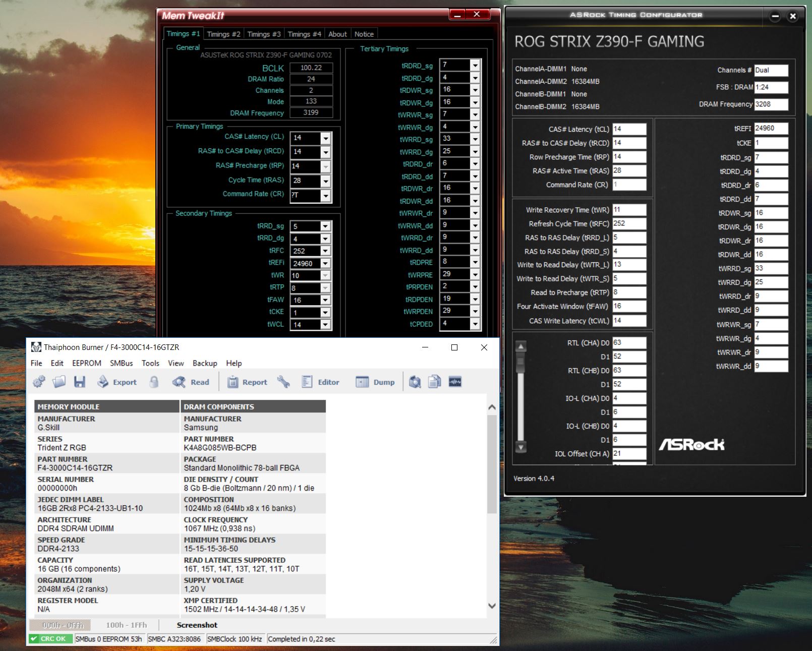Switch to the Timings #4 tab
The width and height of the screenshot is (812, 651).
point(304,34)
